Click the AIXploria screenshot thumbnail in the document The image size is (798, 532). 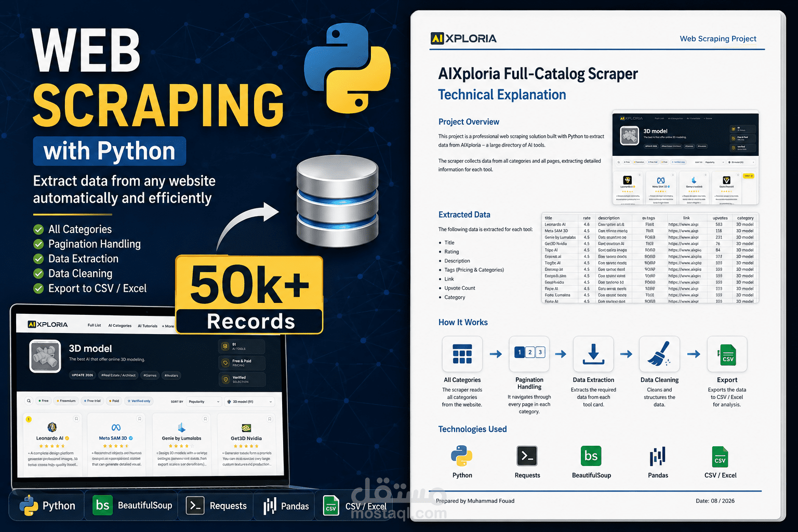685,157
